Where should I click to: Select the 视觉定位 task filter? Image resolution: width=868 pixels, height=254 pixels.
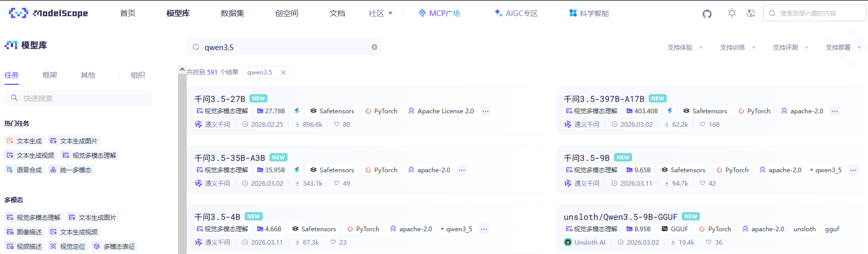[67, 246]
